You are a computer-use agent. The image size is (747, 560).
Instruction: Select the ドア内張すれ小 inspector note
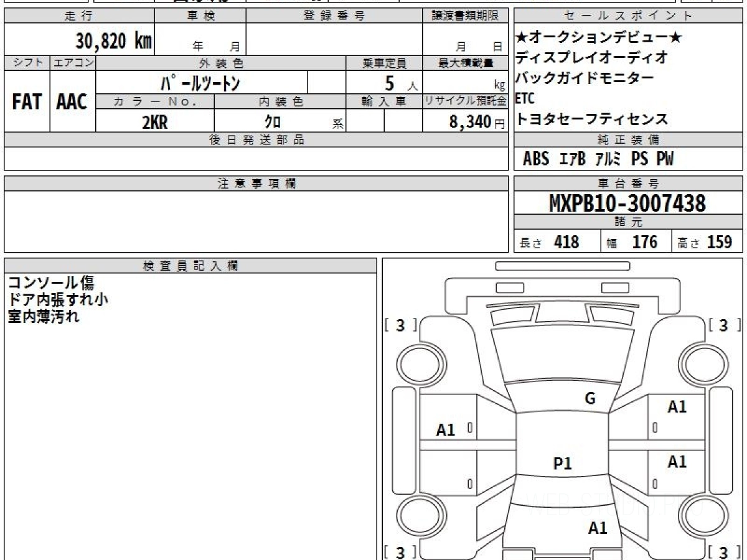58,299
